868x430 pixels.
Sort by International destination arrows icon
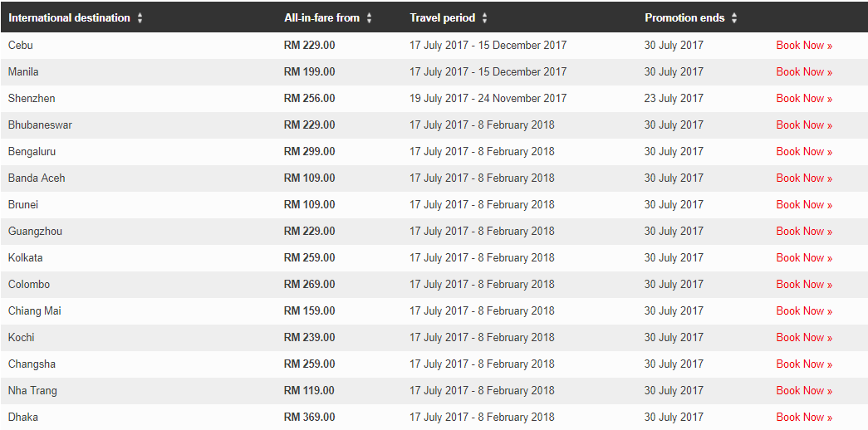[x=140, y=17]
